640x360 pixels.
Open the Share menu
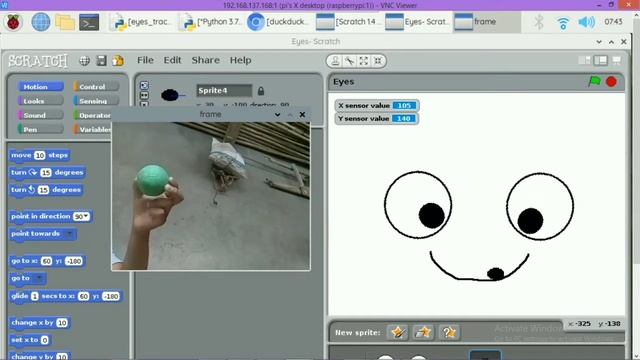pos(206,60)
